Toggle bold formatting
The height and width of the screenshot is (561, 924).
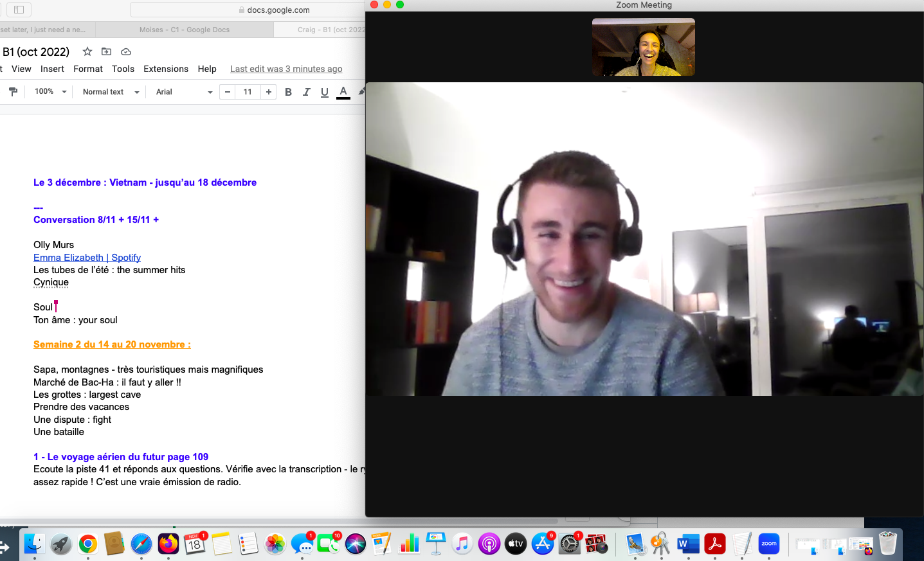[288, 91]
